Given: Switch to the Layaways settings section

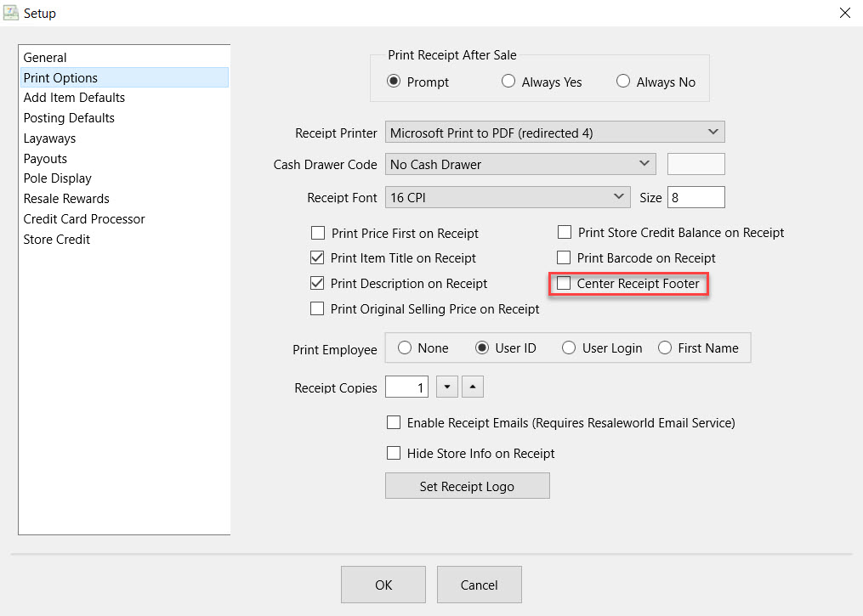Looking at the screenshot, I should pos(49,138).
